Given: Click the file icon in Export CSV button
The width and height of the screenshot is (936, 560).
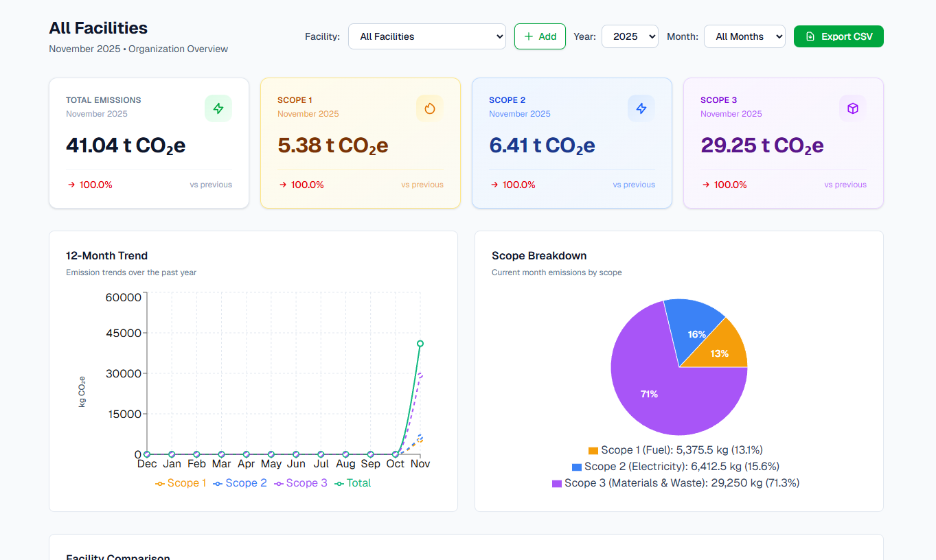Looking at the screenshot, I should pyautogui.click(x=812, y=36).
